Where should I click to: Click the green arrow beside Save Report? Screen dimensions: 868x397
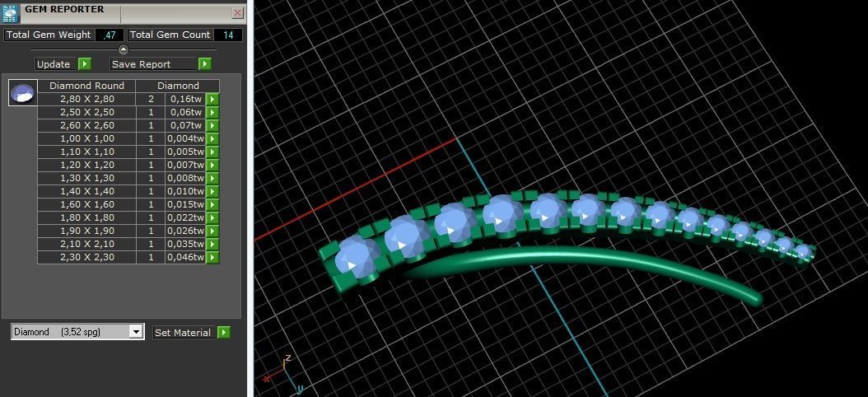[x=205, y=64]
